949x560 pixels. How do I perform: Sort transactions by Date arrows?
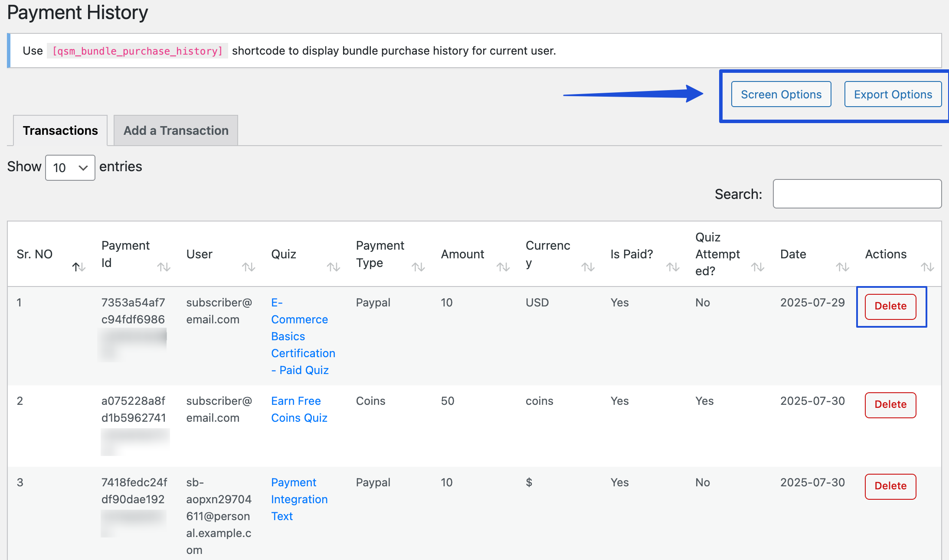(842, 267)
